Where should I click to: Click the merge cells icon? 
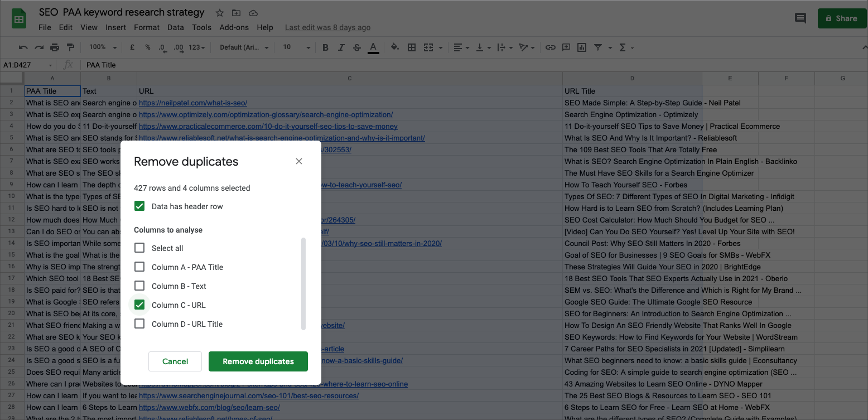click(x=428, y=47)
